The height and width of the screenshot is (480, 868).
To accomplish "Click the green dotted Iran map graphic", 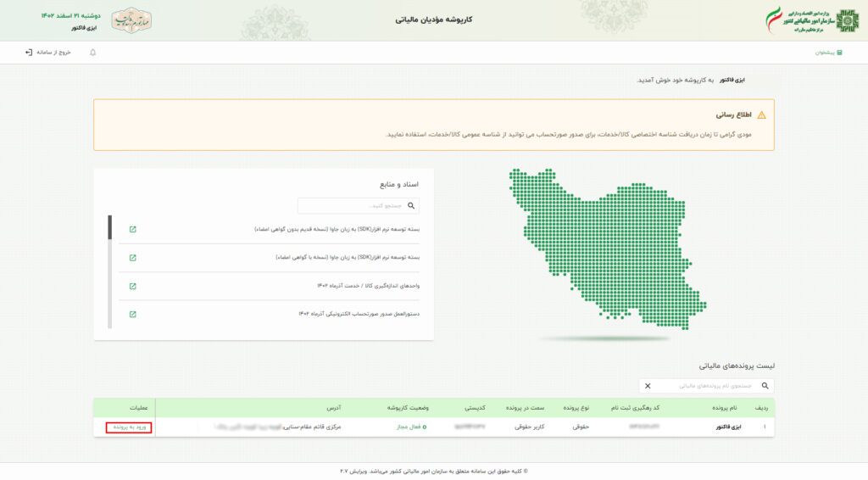I will (608, 249).
